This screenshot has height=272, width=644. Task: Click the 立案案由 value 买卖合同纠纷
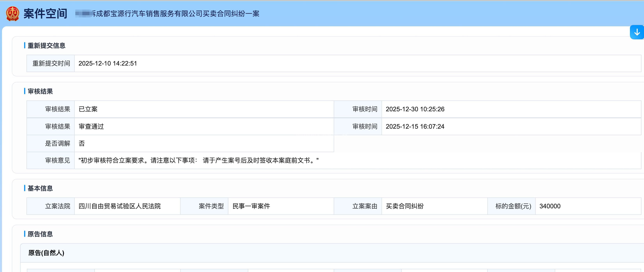point(405,206)
